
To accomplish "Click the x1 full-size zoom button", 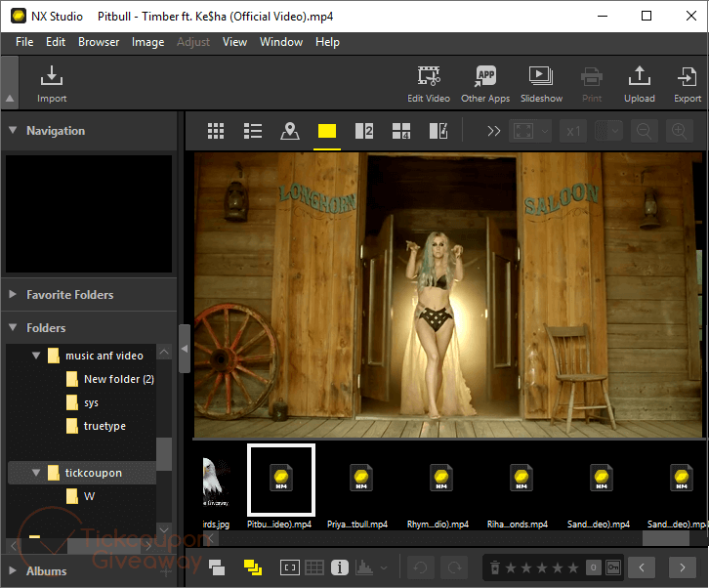I will point(573,131).
